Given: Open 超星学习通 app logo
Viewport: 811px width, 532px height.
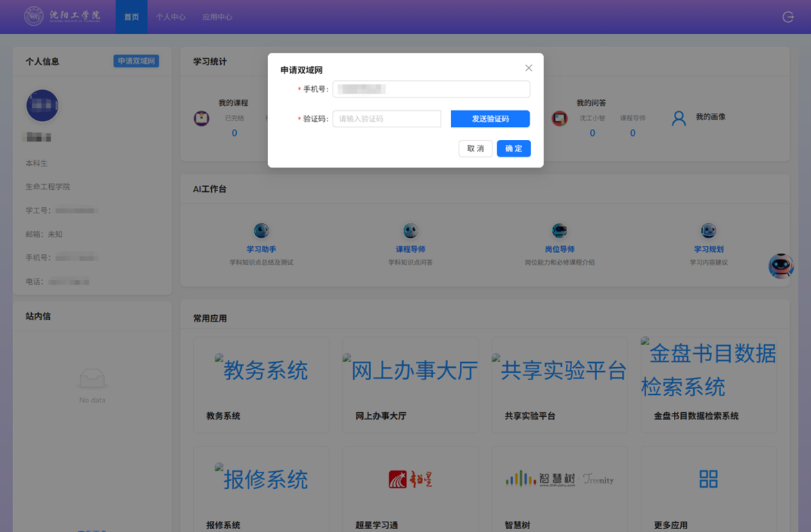Looking at the screenshot, I should (410, 479).
